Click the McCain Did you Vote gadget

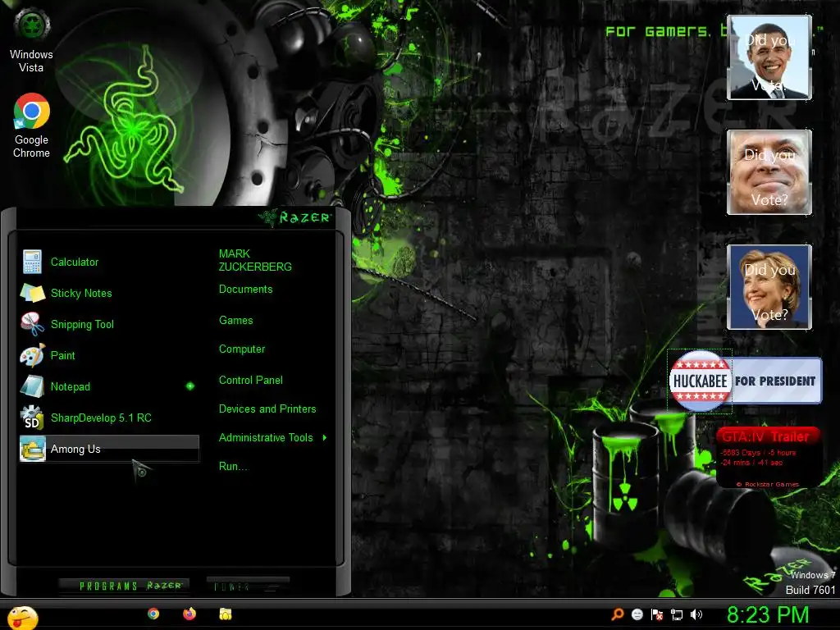[769, 172]
